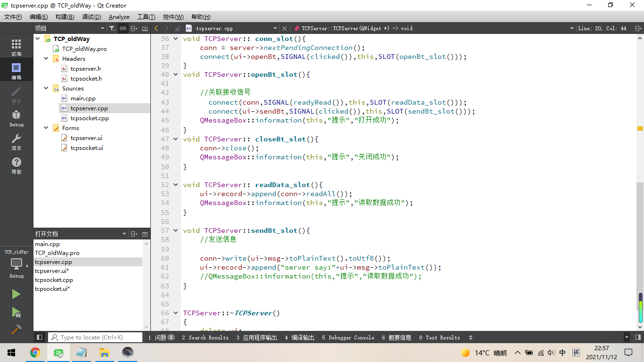
Task: Click in the Type to locate field
Action: (96, 337)
